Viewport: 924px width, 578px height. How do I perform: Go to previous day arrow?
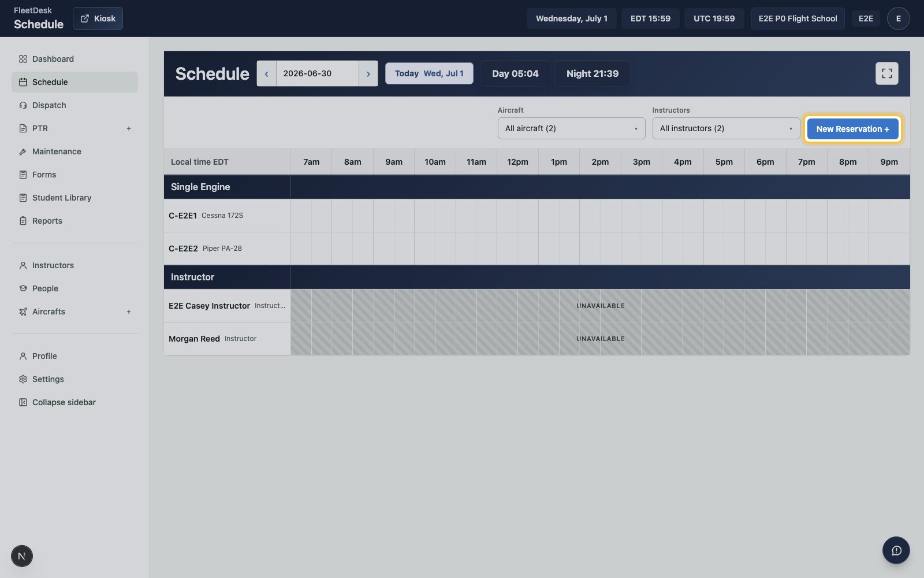coord(266,73)
